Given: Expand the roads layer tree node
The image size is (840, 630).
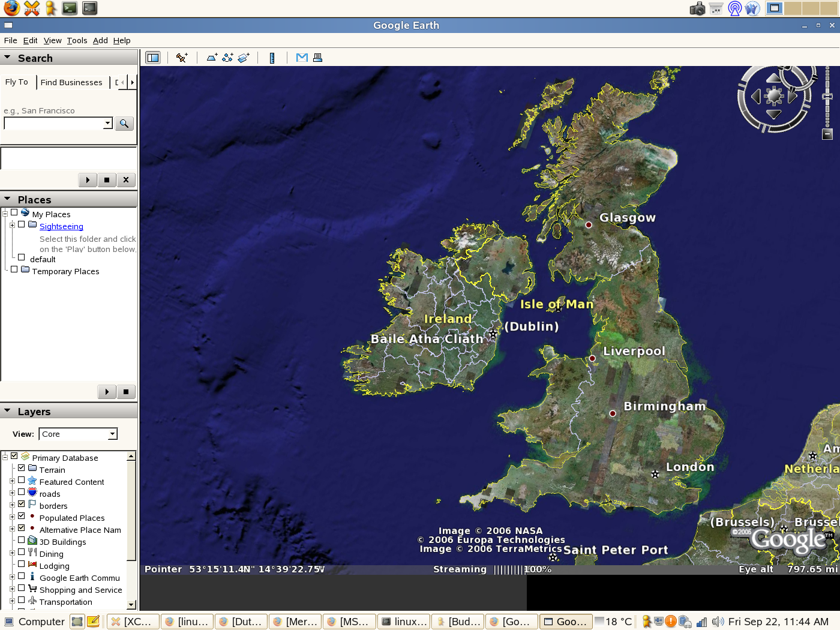Looking at the screenshot, I should [x=12, y=493].
